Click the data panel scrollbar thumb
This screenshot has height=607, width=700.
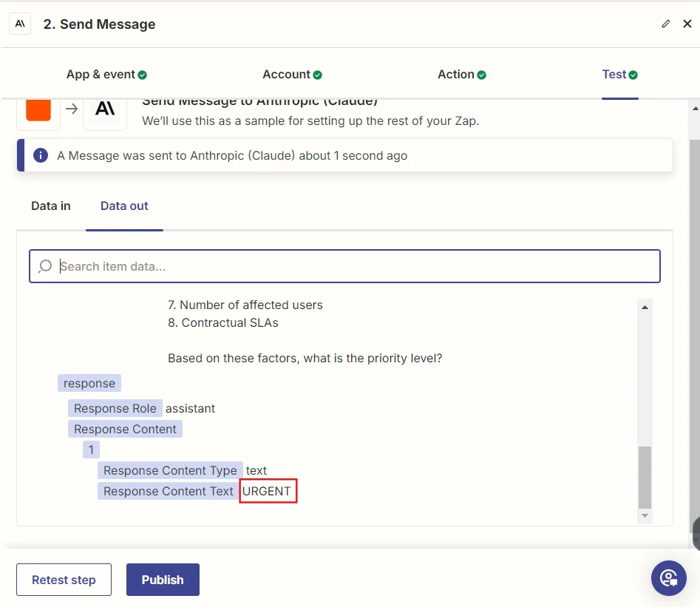[x=645, y=478]
